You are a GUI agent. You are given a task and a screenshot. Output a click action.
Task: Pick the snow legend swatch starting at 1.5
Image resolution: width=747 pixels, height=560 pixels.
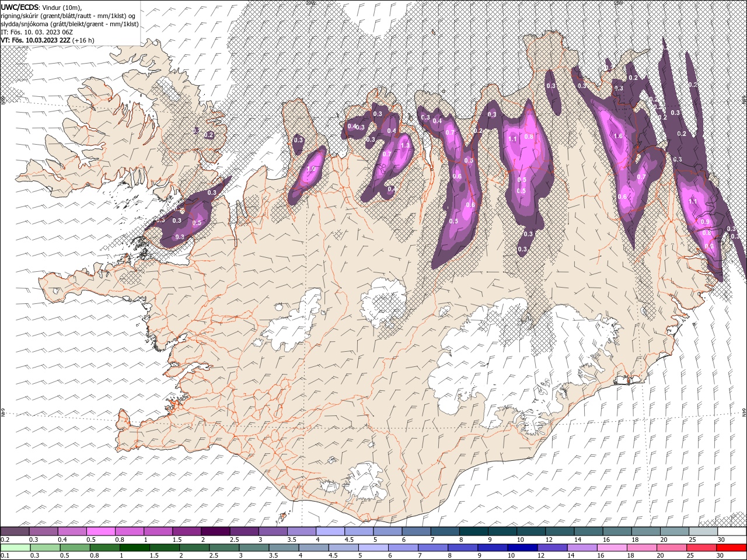pos(187,531)
